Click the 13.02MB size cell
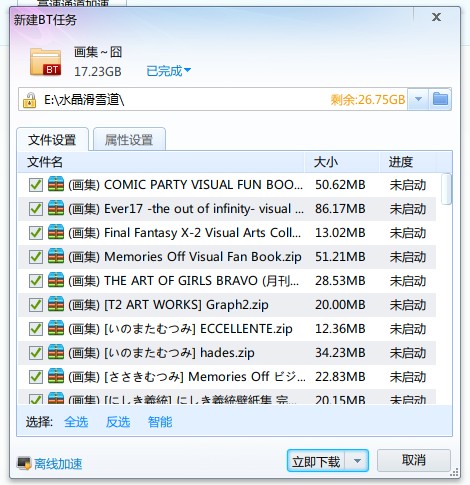The image size is (470, 485). click(x=340, y=233)
